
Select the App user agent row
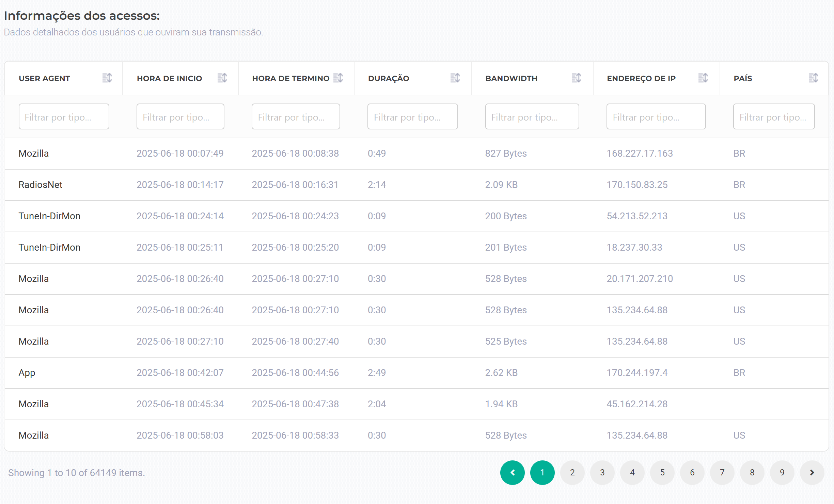click(27, 373)
